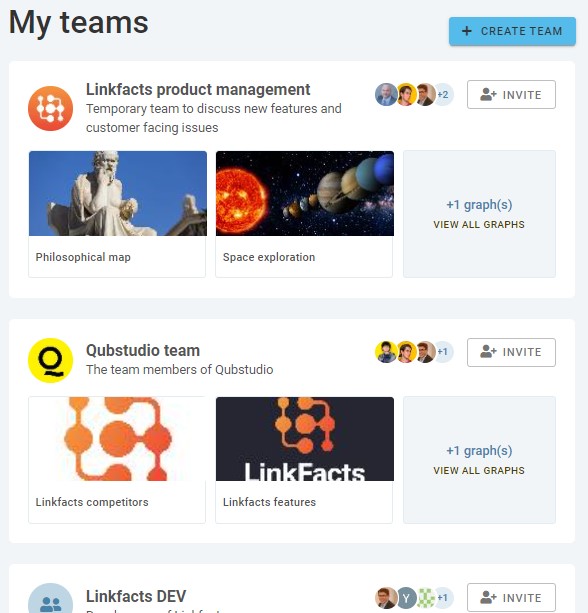Open the +2 members badge of Linkfacts product management
This screenshot has width=588, height=613.
click(x=443, y=95)
